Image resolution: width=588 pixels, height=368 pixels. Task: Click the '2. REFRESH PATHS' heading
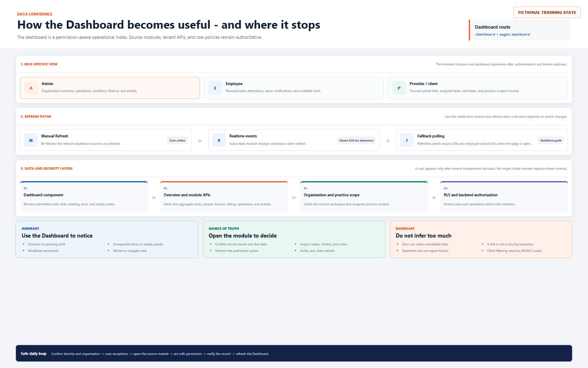36,117
